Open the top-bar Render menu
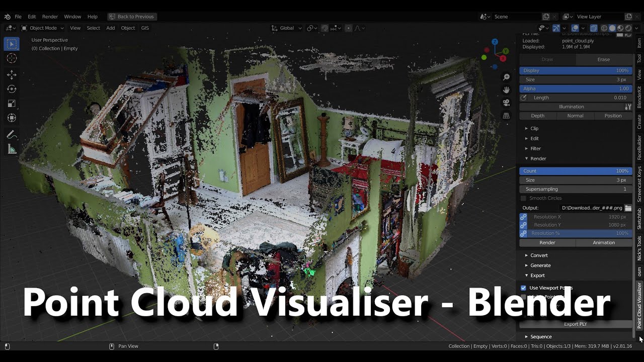 [50, 17]
